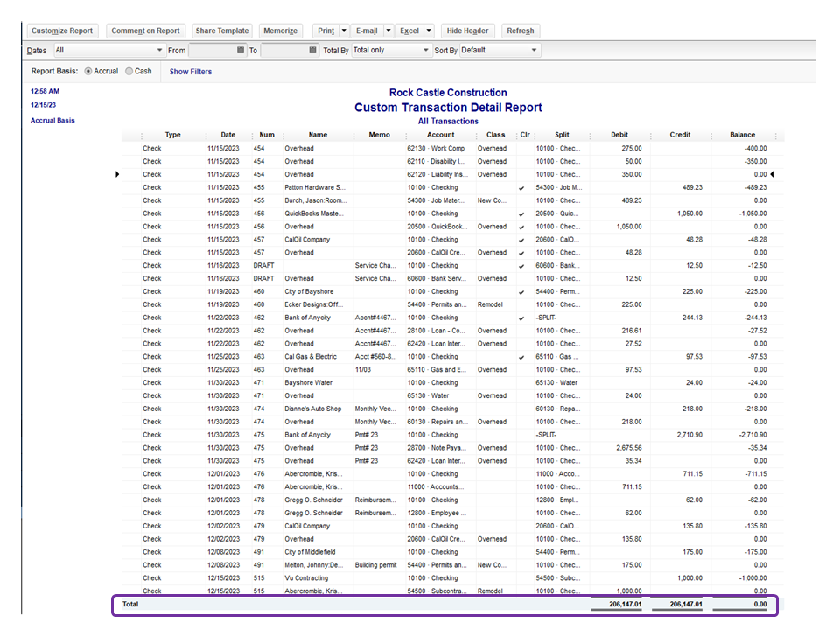Click the Excel dropdown arrow
This screenshot has width=840, height=630.
tap(429, 31)
